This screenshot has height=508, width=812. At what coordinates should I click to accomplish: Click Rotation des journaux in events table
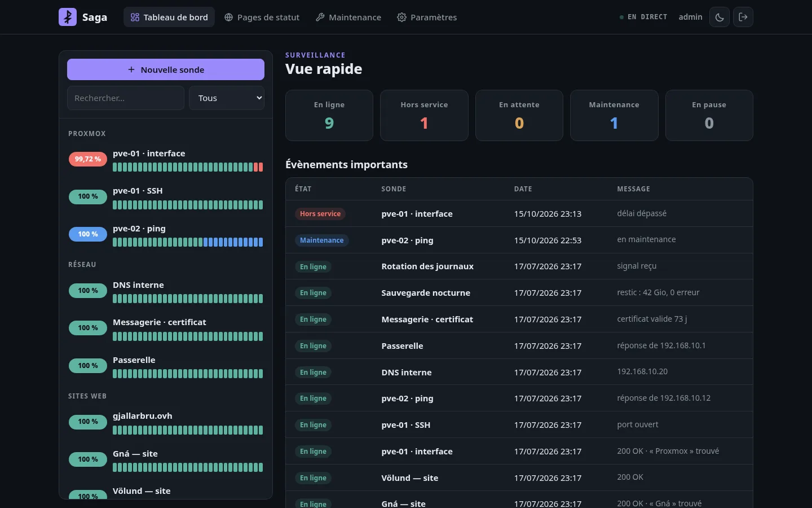427,266
